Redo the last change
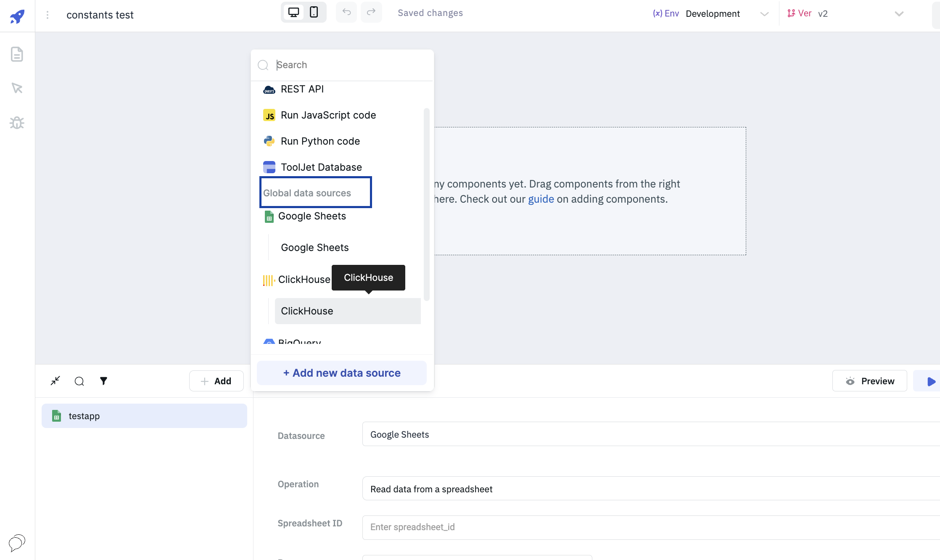Screen dimensions: 940x560 (x=371, y=12)
